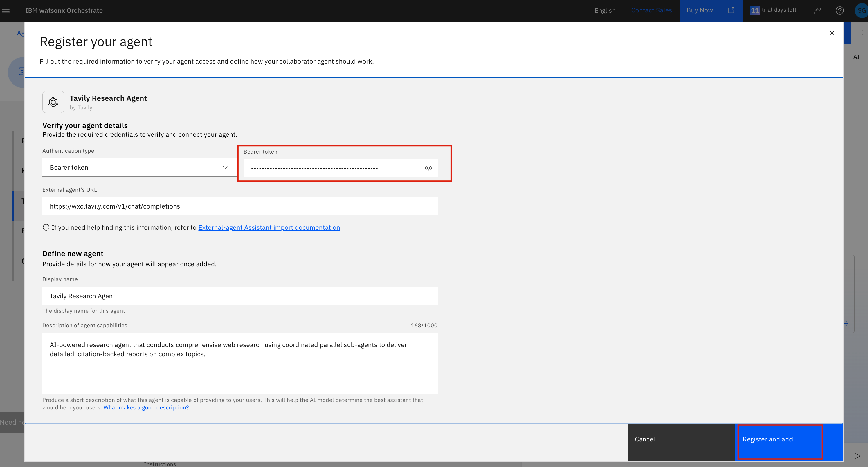Click the Tavily Research Agent logo icon

click(x=53, y=102)
